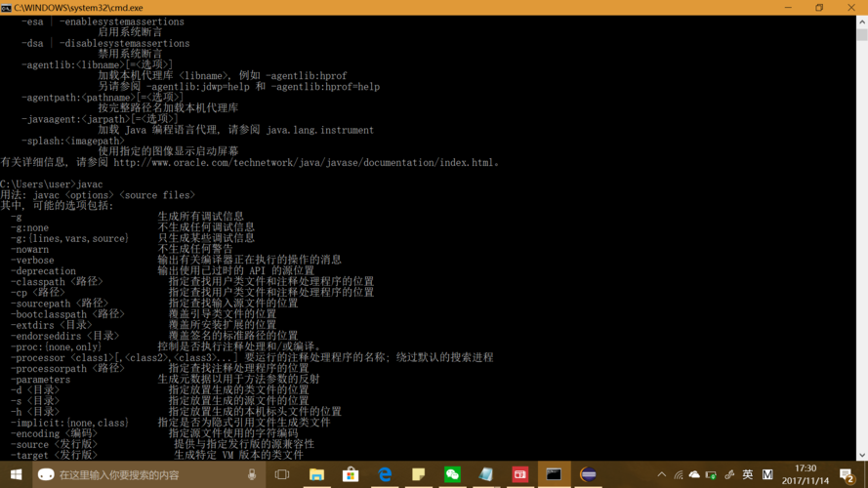Image resolution: width=868 pixels, height=488 pixels.
Task: Open Sticky Notes from taskbar
Action: coord(419,474)
